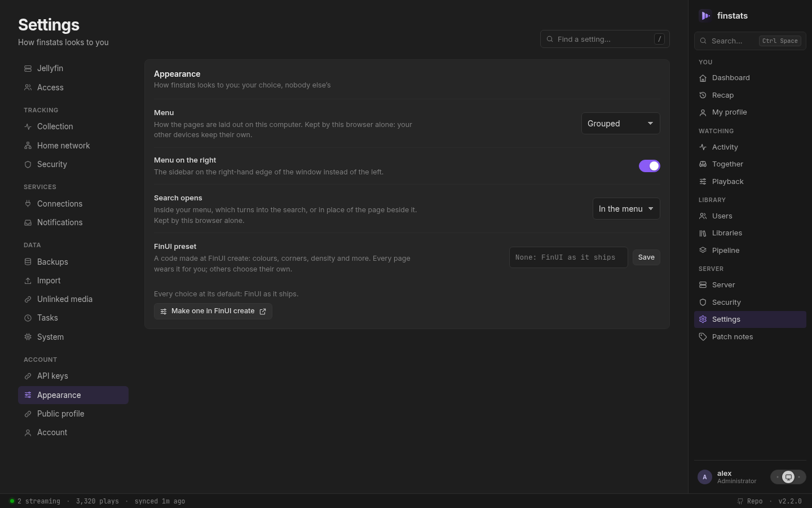Open Security in the Server menu group
This screenshot has width=812, height=508.
(x=750, y=303)
